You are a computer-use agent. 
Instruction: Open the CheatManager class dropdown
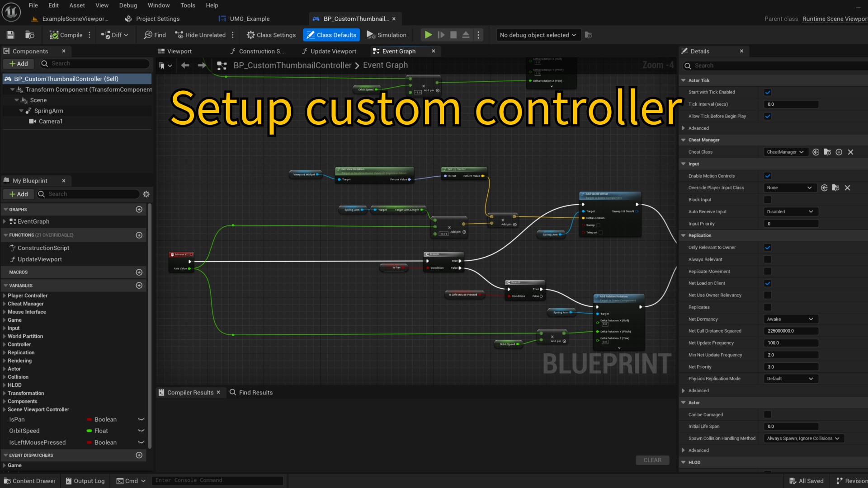(x=785, y=152)
